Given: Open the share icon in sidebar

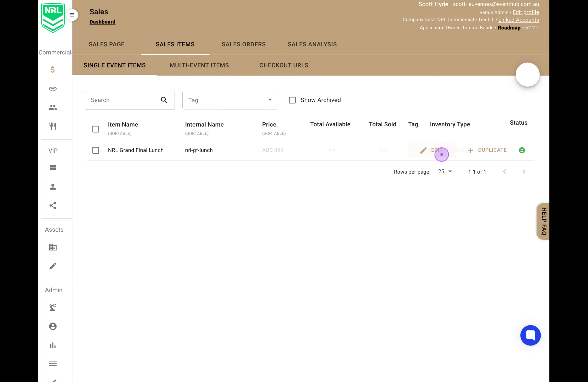Looking at the screenshot, I should tap(53, 205).
